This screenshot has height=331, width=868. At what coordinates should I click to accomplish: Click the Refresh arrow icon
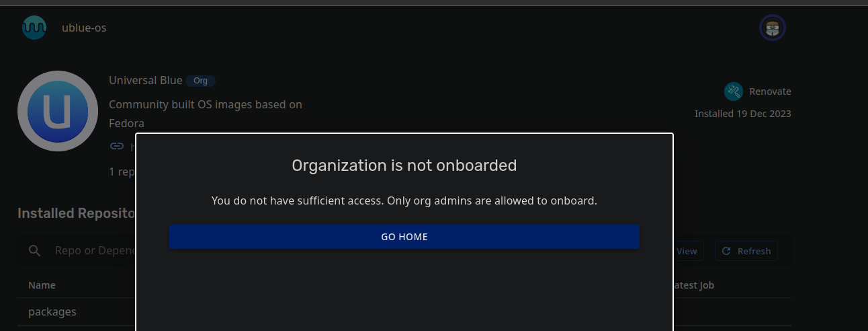[726, 251]
